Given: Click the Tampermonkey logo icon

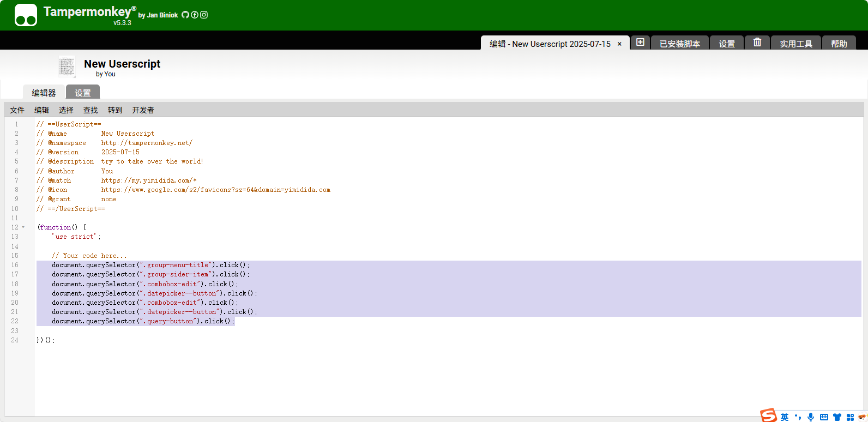Looking at the screenshot, I should click(x=26, y=15).
